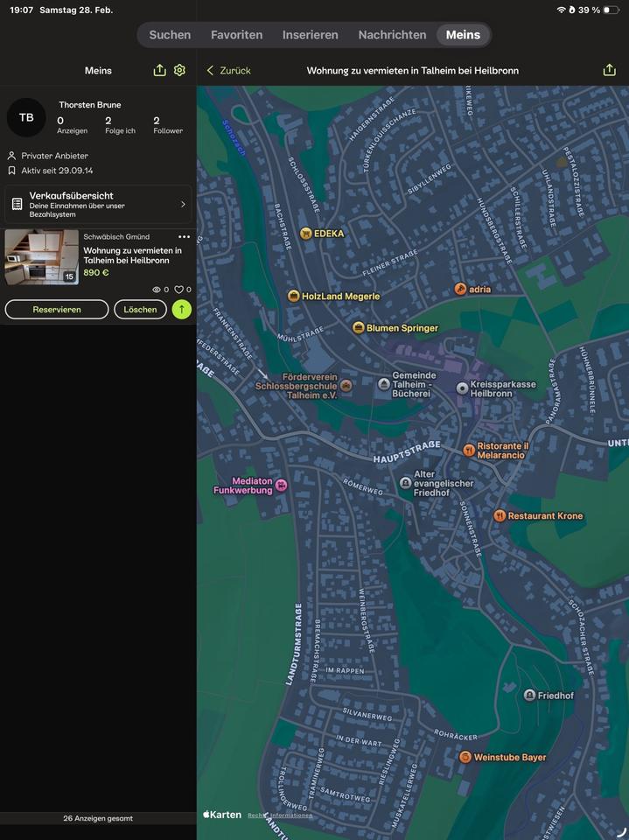Switch to the Favoriten tab

pyautogui.click(x=236, y=35)
